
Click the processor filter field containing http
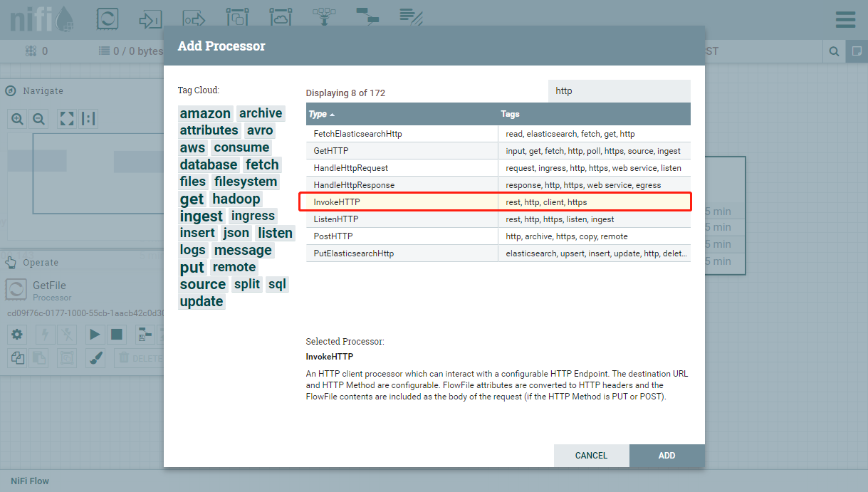point(619,91)
